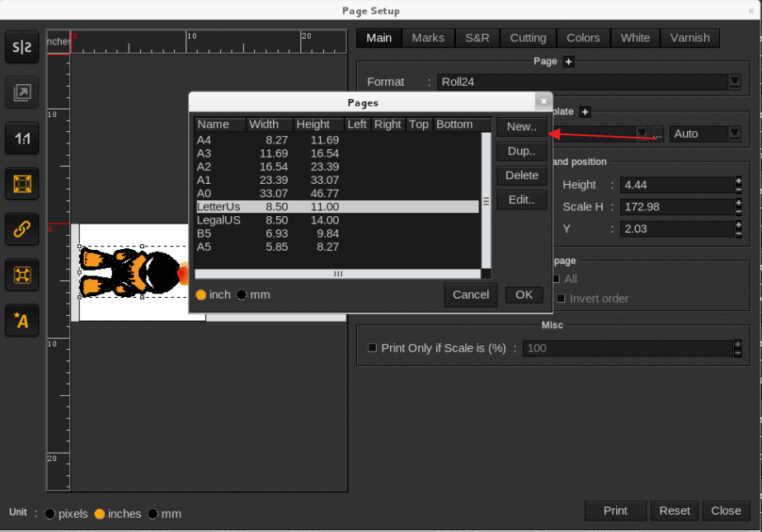Tick the Invert order checkbox

pos(561,299)
